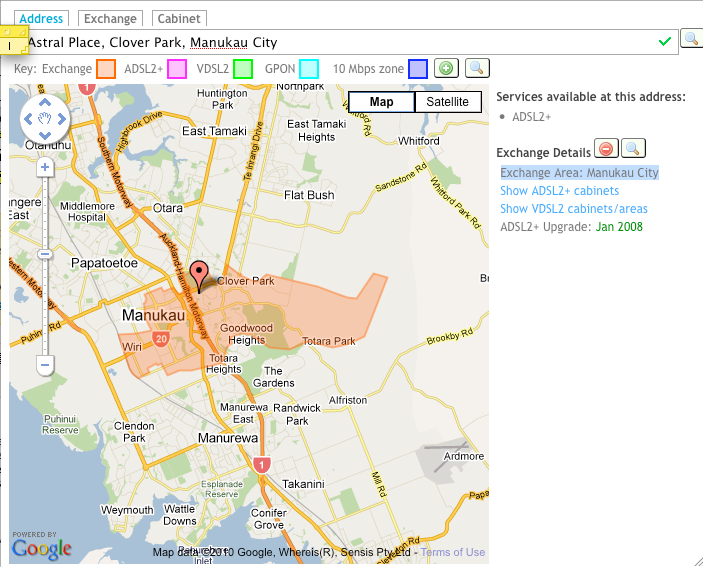
Task: Click the Ardmore airport label
Action: (x=464, y=456)
